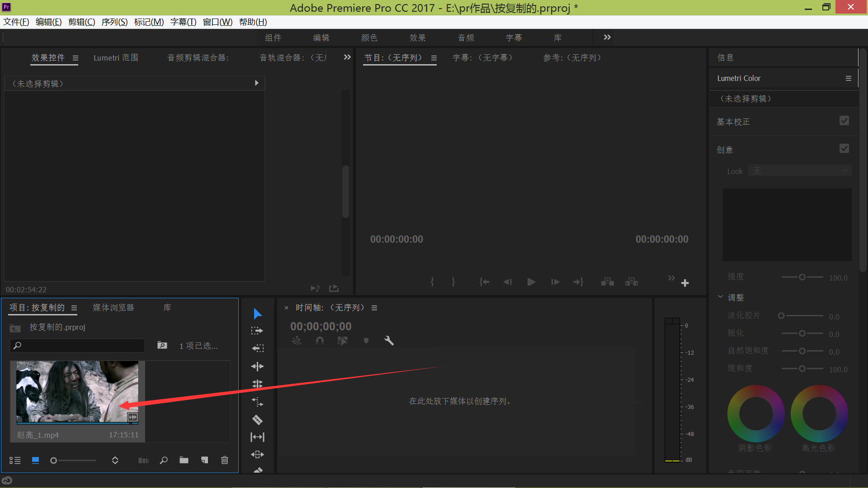Screen dimensions: 868x488
Task: Click list view icon in project panel
Action: 15,460
